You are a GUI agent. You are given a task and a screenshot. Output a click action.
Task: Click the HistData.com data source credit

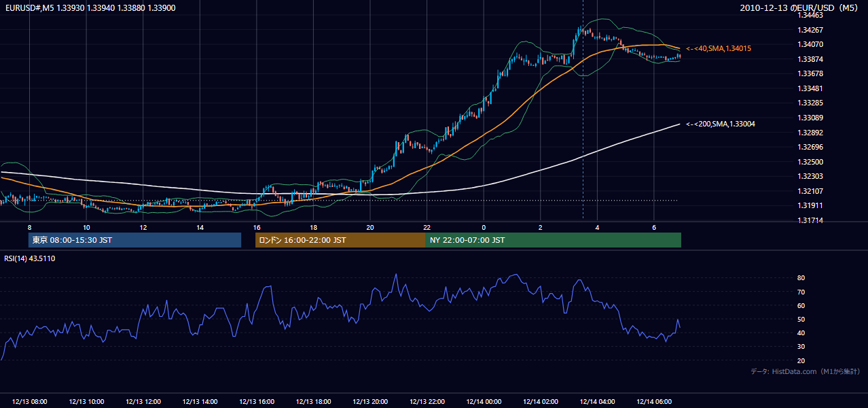[806, 371]
